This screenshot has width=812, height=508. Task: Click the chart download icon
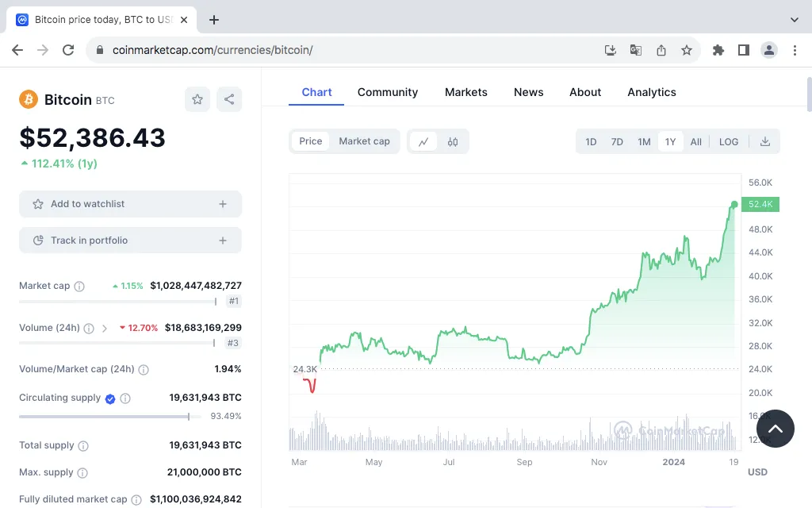tap(765, 142)
